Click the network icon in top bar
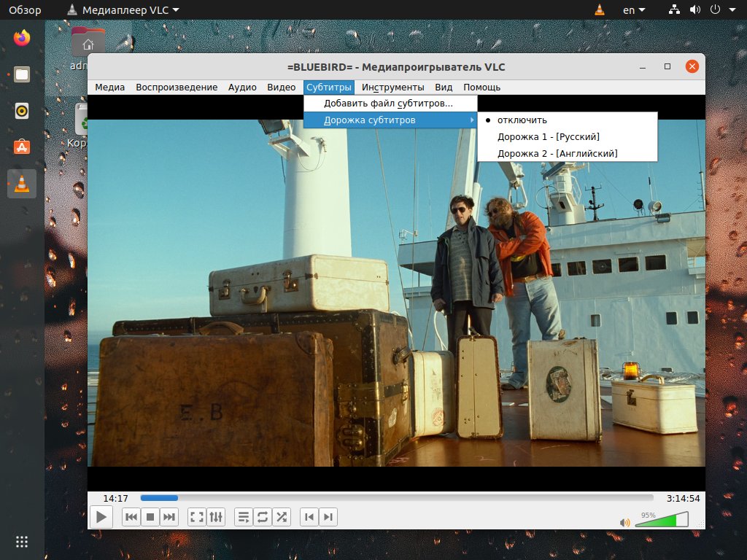The image size is (747, 560). click(674, 9)
